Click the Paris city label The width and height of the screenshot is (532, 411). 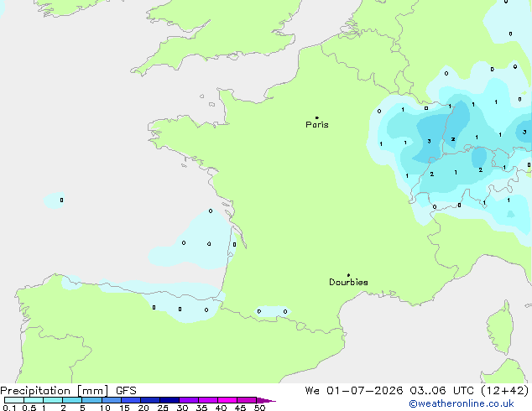(x=317, y=125)
